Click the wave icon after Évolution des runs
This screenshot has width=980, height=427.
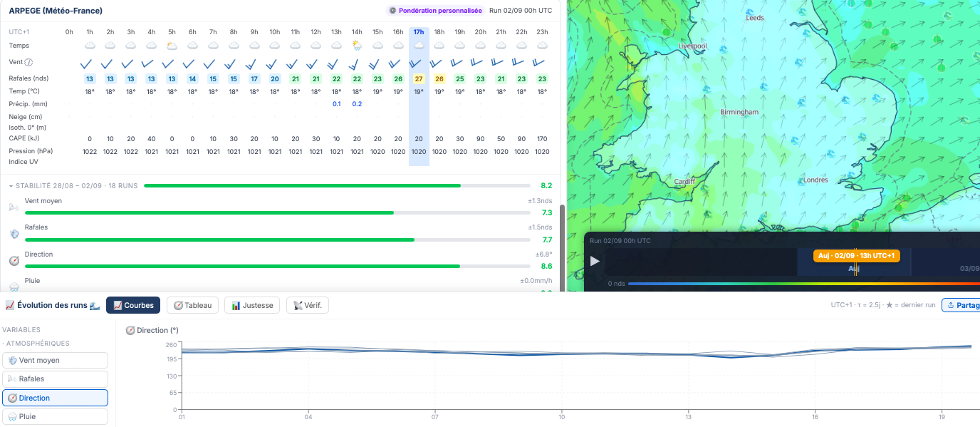(95, 305)
